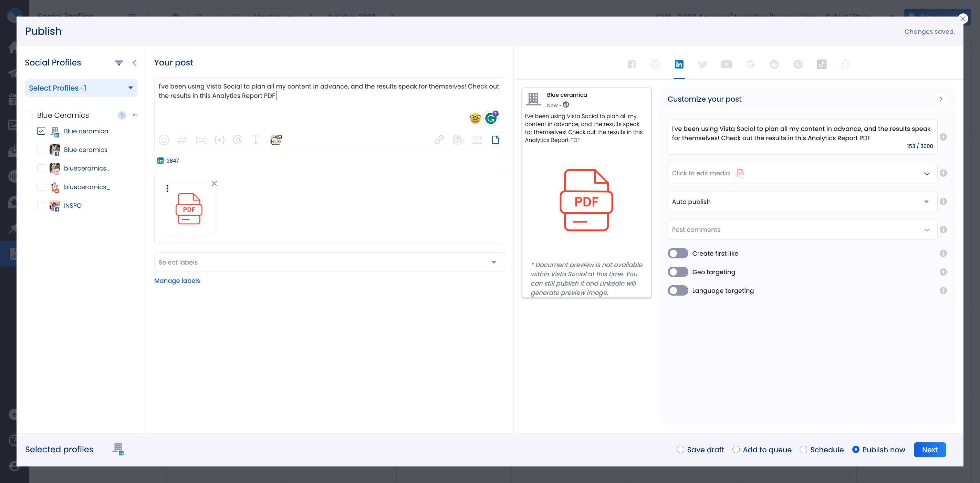This screenshot has height=483, width=980.
Task: Show info for Geo targeting
Action: pos(943,272)
